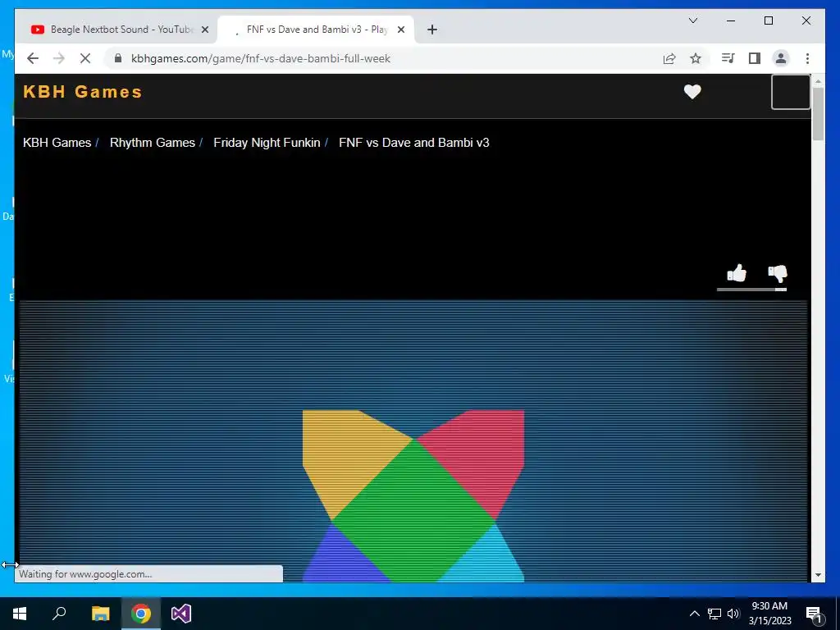Follow the KBH Games breadcrumb link

(57, 143)
